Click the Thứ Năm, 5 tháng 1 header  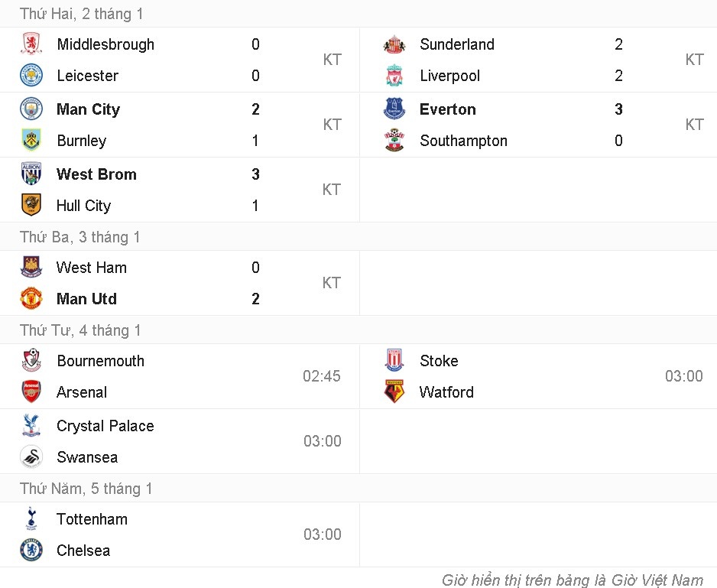(x=86, y=489)
